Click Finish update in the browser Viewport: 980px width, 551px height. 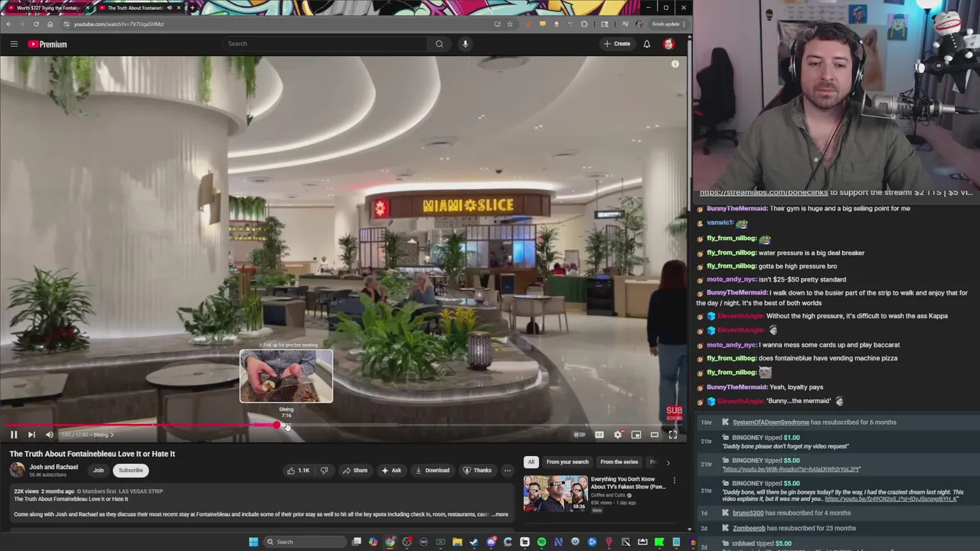tap(668, 24)
